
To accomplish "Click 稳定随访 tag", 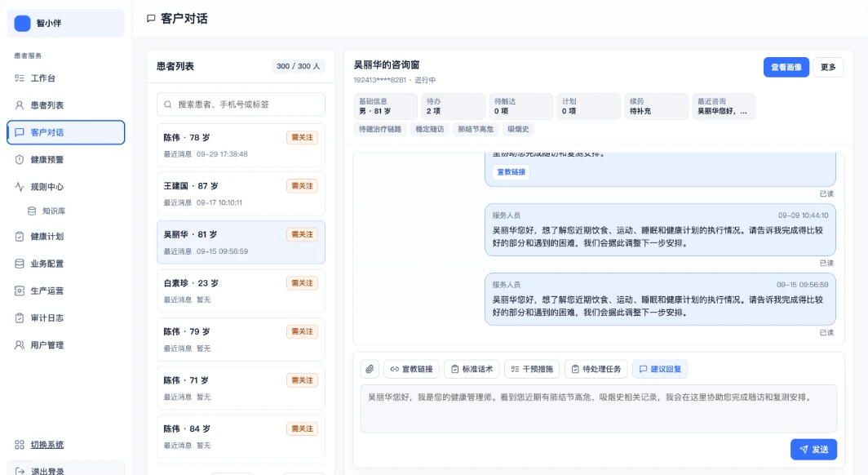I will pyautogui.click(x=430, y=129).
